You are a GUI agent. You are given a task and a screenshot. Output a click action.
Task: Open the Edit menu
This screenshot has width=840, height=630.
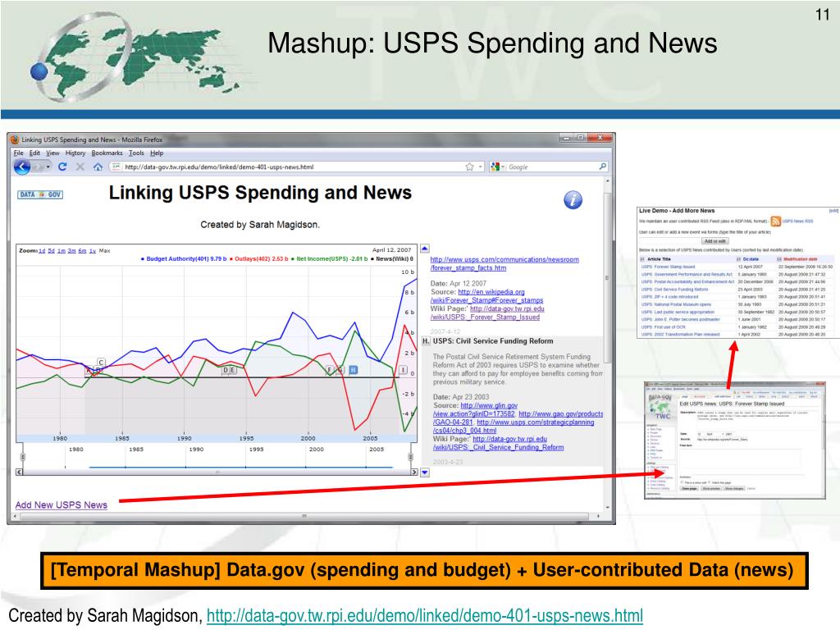pos(34,153)
